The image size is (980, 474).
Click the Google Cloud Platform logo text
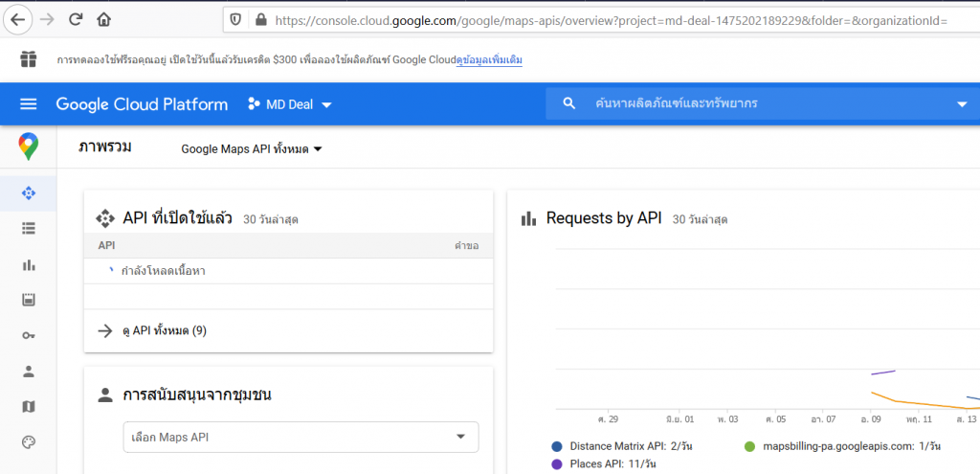(142, 104)
